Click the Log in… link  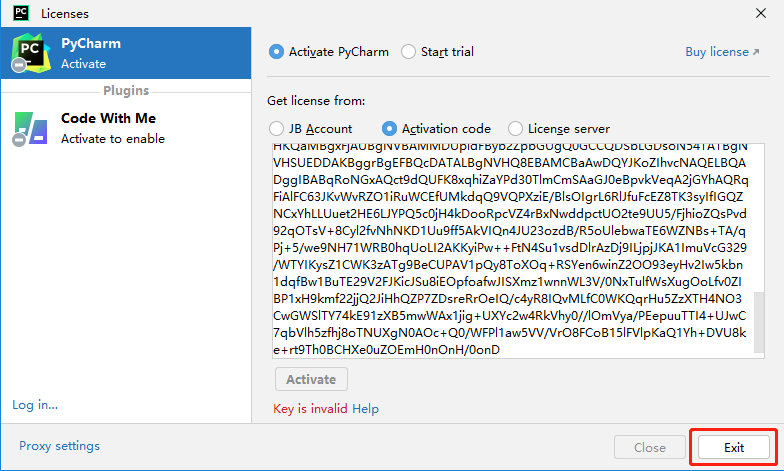click(x=35, y=405)
